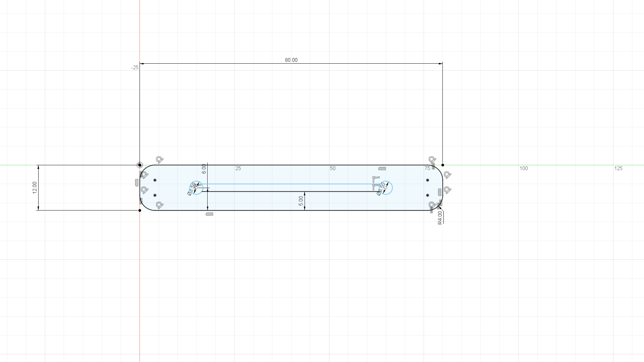Select the tangent glyph above the top-right corner arc
The width and height of the screenshot is (644, 362).
point(432,160)
